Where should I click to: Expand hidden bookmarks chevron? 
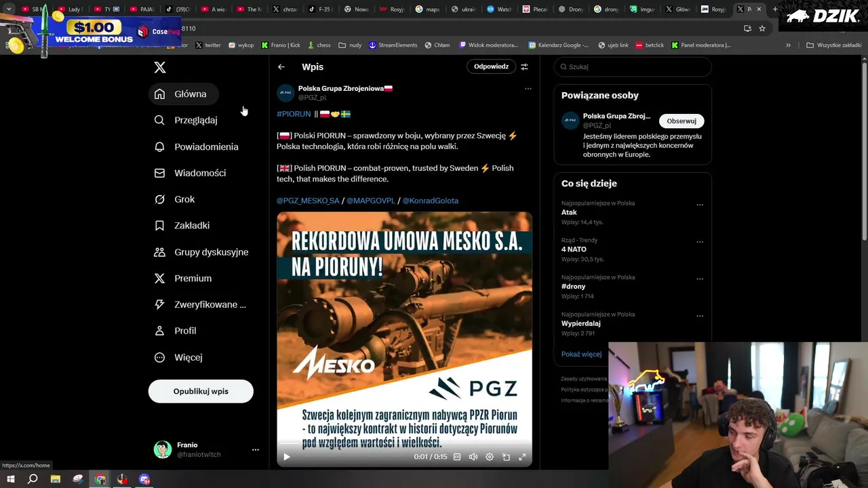pos(788,45)
